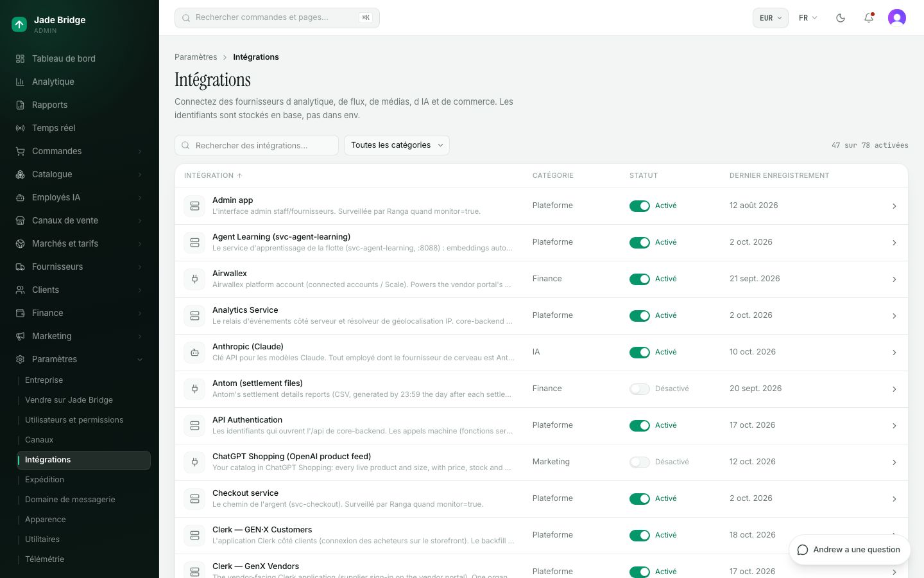Switch off the Airwallex integration
Screen dimensions: 924x578
[x=640, y=279]
